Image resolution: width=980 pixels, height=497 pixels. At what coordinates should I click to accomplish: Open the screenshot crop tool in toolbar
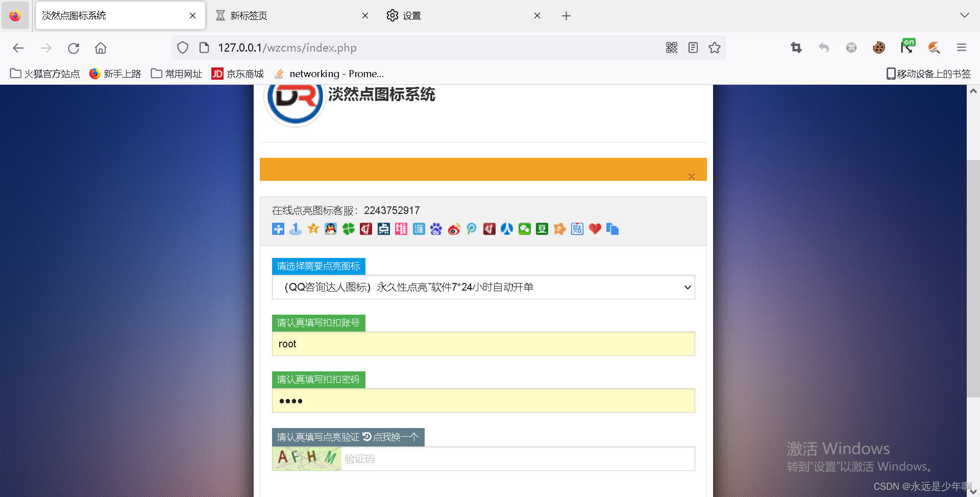[x=796, y=48]
